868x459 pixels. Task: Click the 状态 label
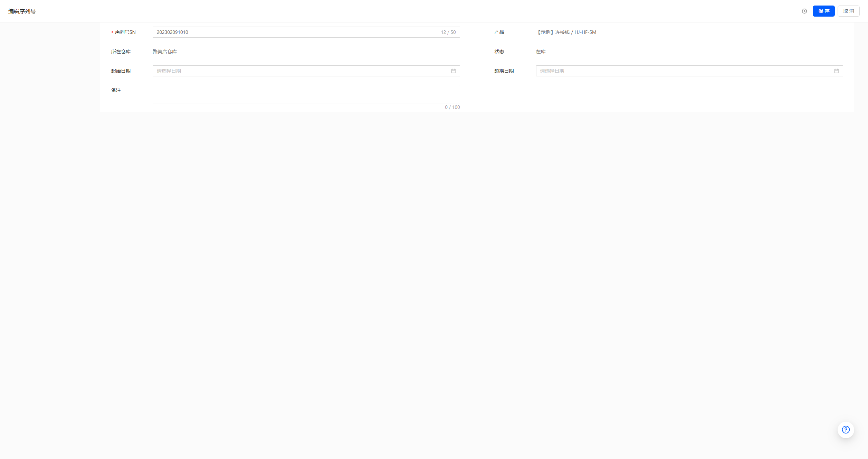point(499,51)
